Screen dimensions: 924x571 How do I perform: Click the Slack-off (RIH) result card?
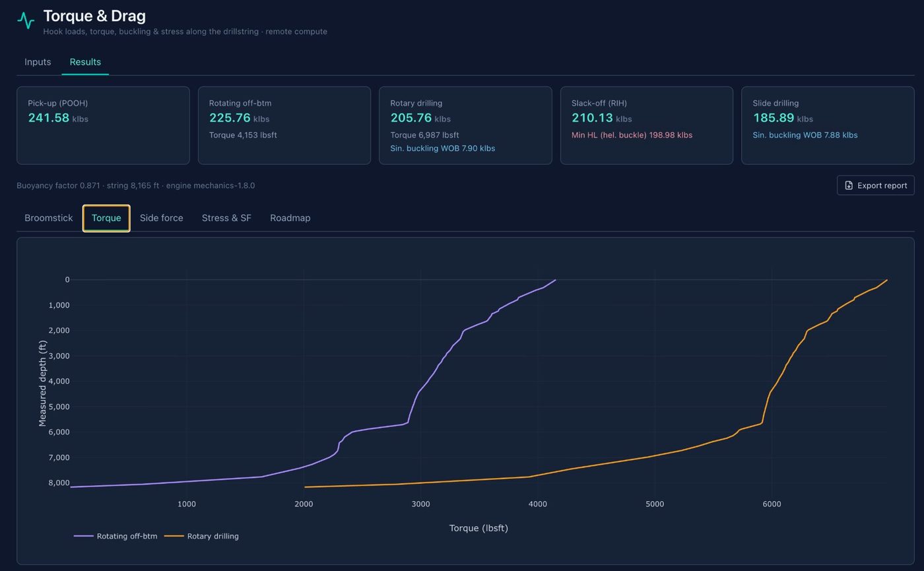point(647,125)
